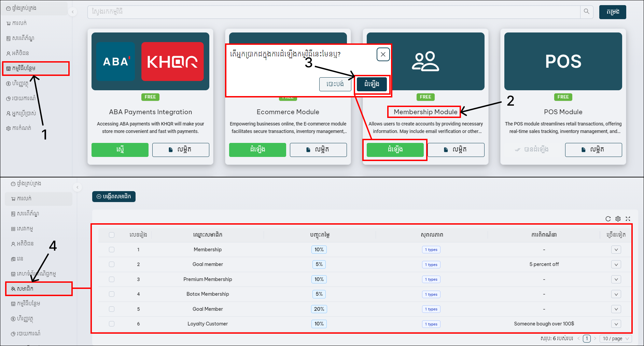Click the POS module thumbnail

tap(563, 62)
